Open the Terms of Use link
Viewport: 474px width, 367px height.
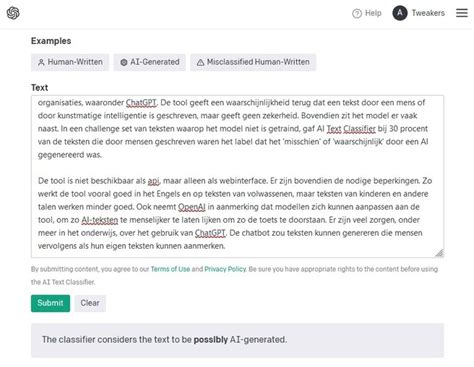[170, 269]
